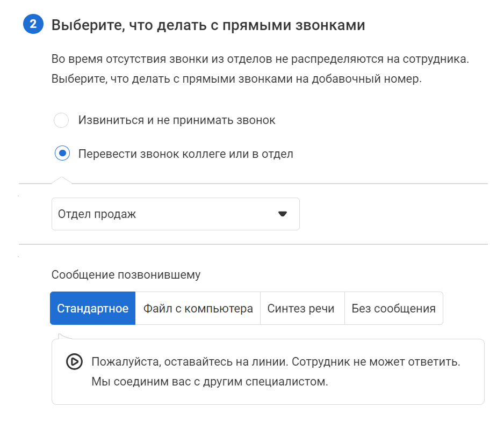This screenshot has height=422, width=504.
Task: Click the dropdown arrow beside Отдел продаж
Action: pyautogui.click(x=283, y=214)
